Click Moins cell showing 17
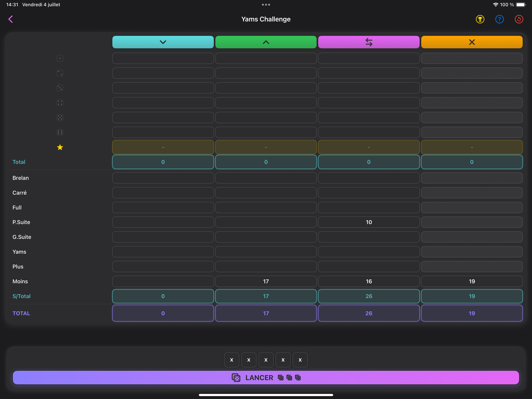This screenshot has width=532, height=399. click(266, 281)
